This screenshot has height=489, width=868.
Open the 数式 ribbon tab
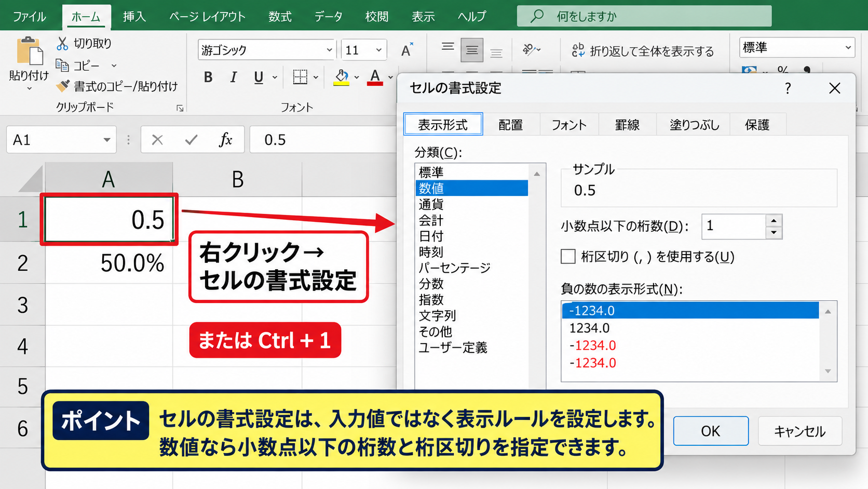click(280, 17)
